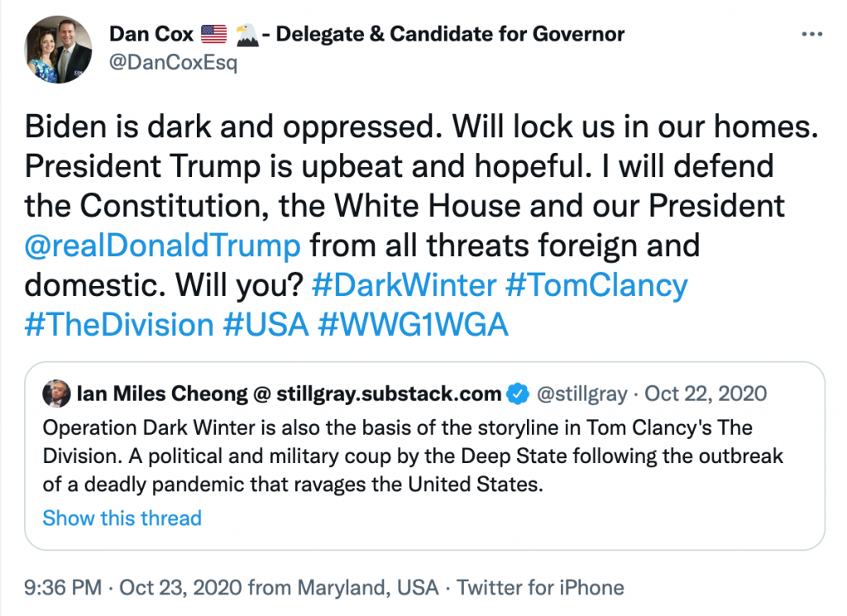847x616 pixels.
Task: Click the American flag emoji in the display name
Action: click(x=213, y=34)
